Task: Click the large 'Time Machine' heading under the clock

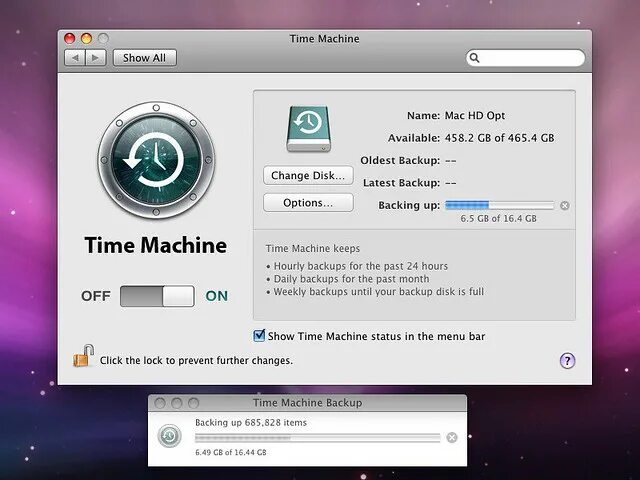Action: [156, 245]
